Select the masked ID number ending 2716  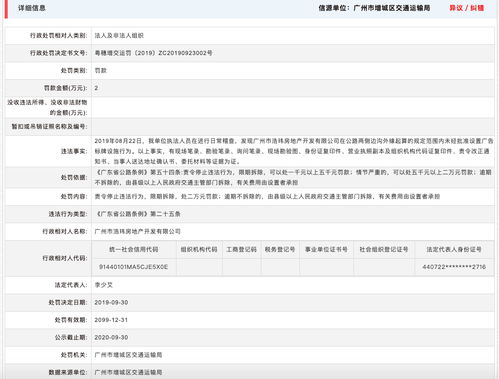click(454, 267)
